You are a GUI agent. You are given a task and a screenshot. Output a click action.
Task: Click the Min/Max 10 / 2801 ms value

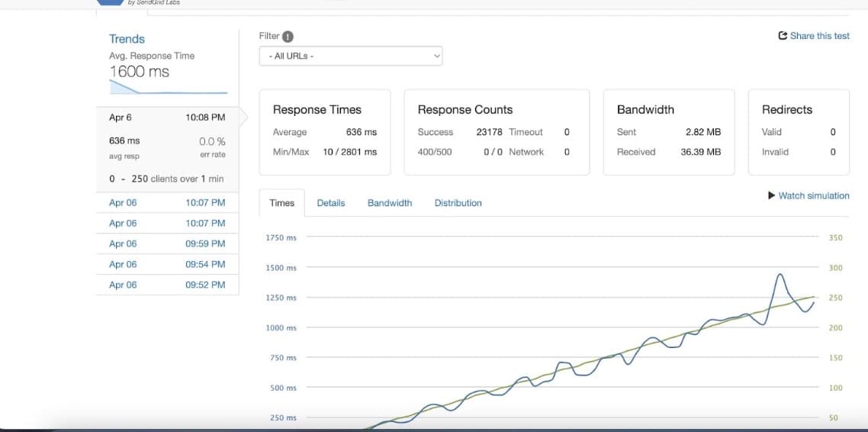pyautogui.click(x=350, y=152)
